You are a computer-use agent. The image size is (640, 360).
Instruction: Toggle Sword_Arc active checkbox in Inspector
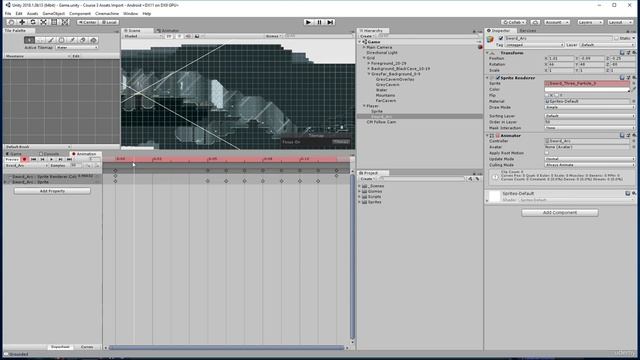(501, 38)
